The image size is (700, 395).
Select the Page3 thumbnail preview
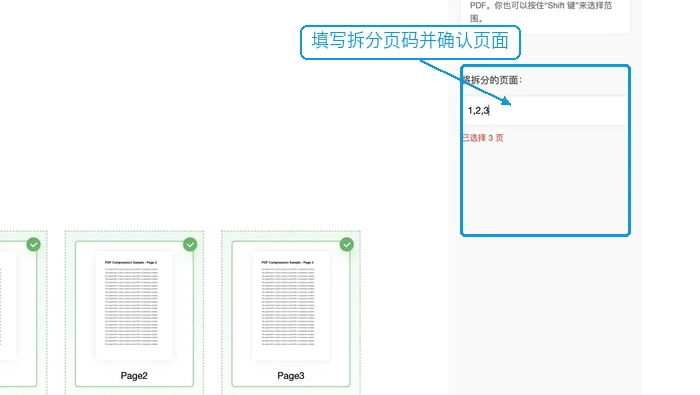291,306
